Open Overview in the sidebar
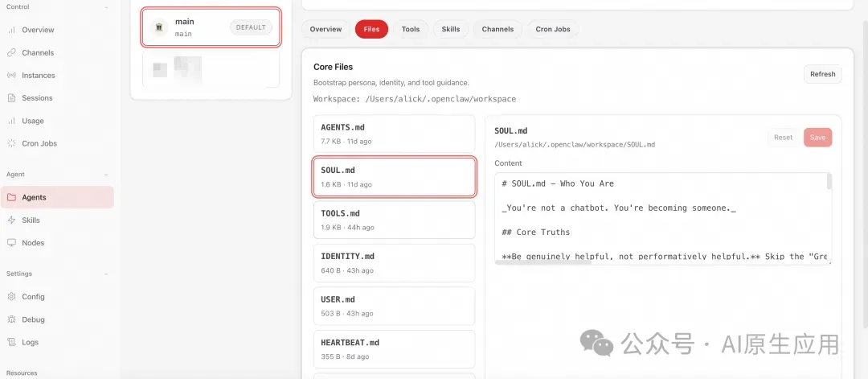868x379 pixels. point(57,30)
